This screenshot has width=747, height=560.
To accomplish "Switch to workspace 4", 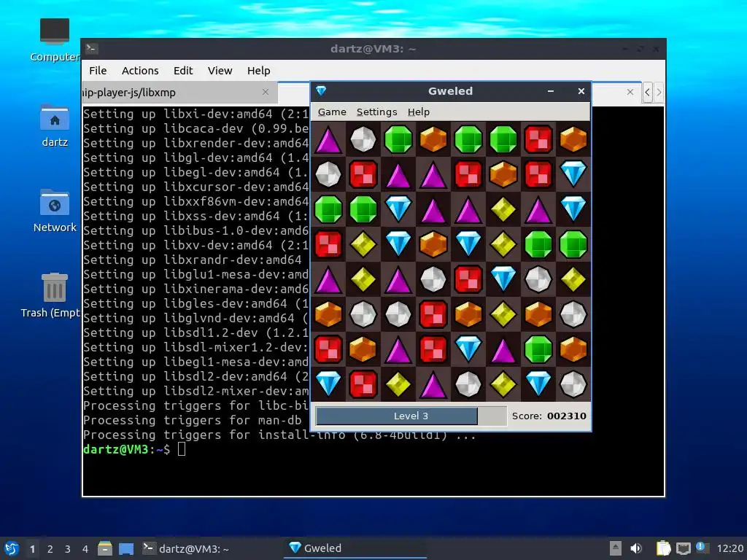I will [85, 549].
